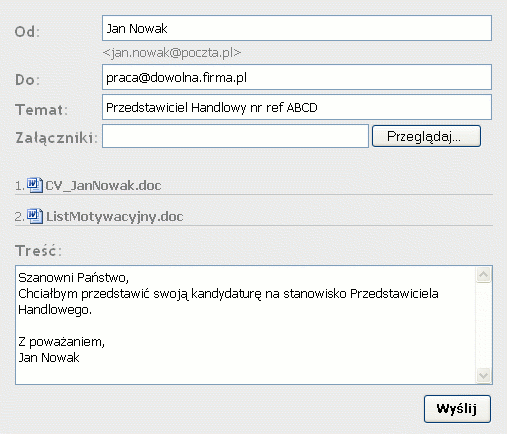Select the Temat subject field
This screenshot has height=434, width=507.
(297, 107)
